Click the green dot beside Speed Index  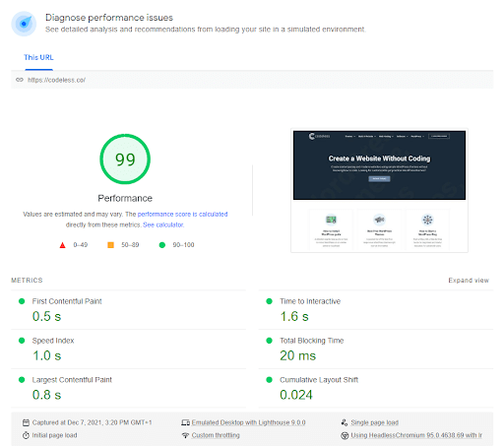click(22, 341)
